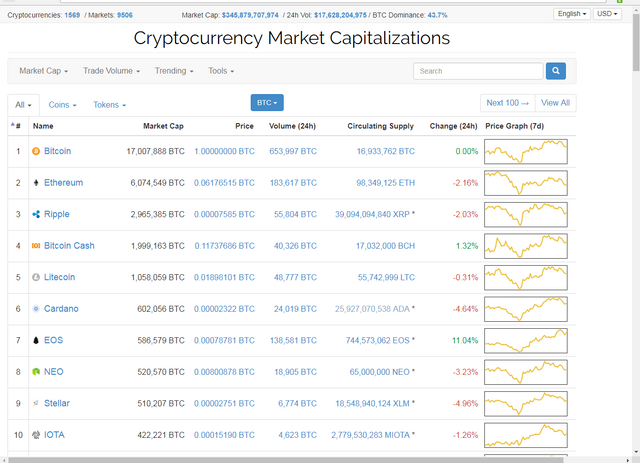This screenshot has height=463, width=640.
Task: Expand the Tools dropdown menu
Action: 221,71
